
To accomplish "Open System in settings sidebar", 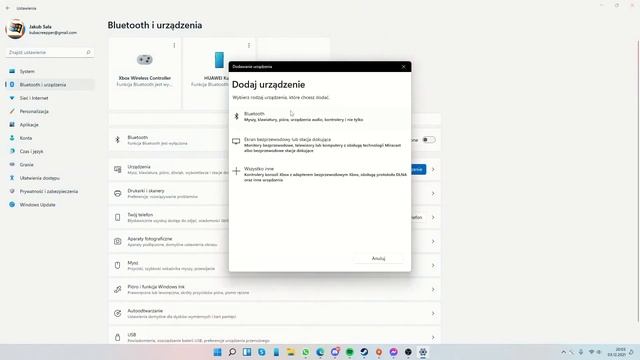I will (x=50, y=71).
